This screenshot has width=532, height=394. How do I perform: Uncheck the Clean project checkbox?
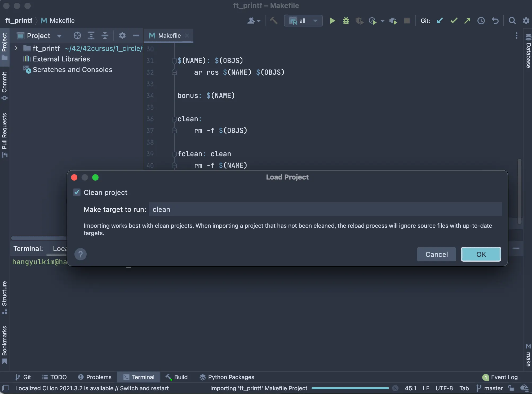click(x=77, y=192)
